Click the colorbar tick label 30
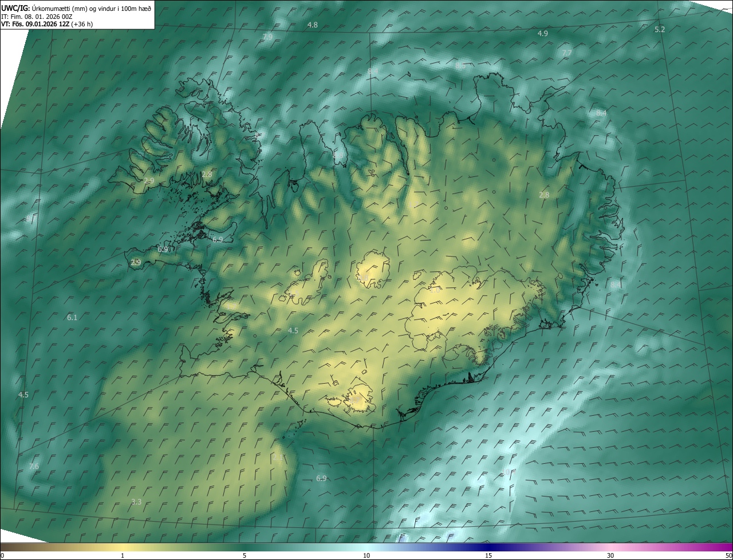Viewport: 733px width, 560px height. pos(610,556)
